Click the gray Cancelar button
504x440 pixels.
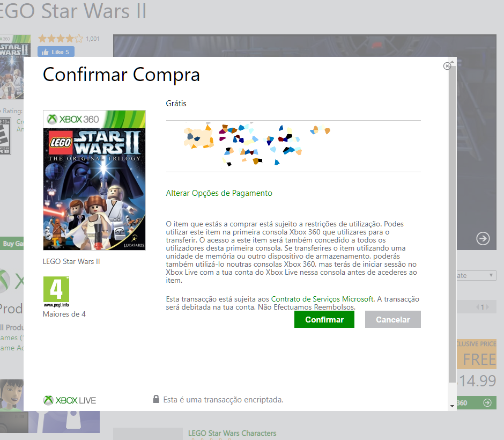click(x=393, y=319)
